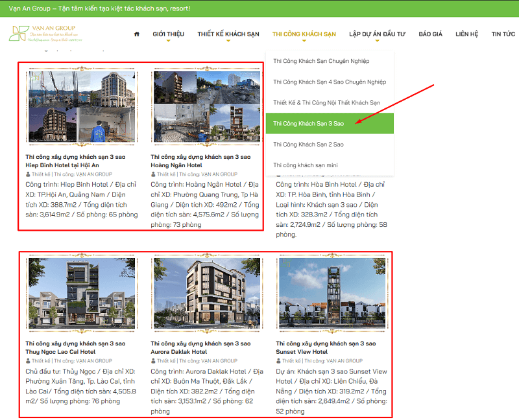Choose Thi công khách sạn mini entry
This screenshot has height=420, width=519.
(330, 165)
